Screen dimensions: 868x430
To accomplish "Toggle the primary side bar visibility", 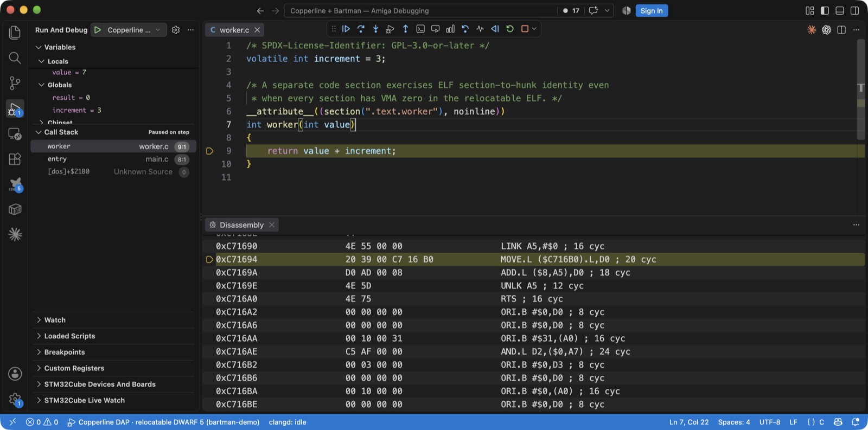I will tap(825, 10).
